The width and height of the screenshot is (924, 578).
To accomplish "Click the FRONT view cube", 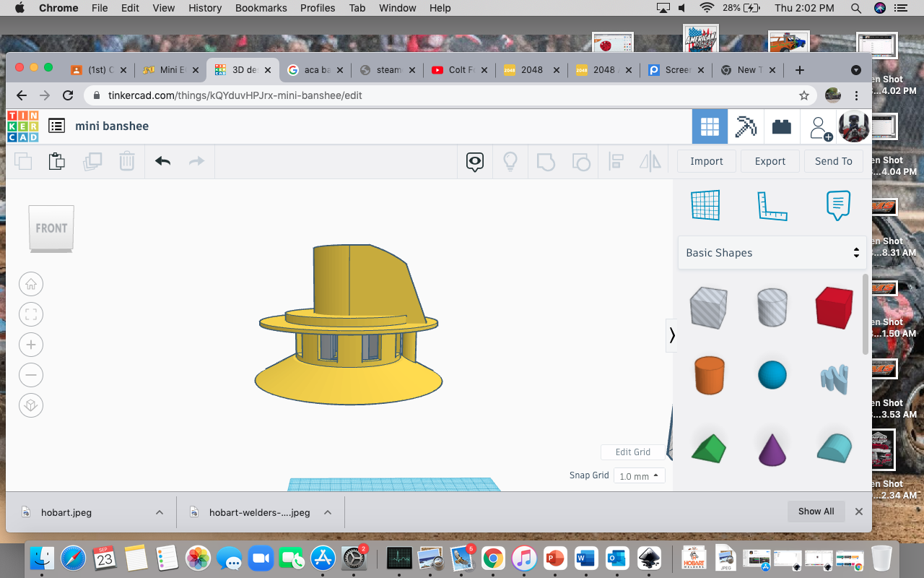I will pos(51,228).
